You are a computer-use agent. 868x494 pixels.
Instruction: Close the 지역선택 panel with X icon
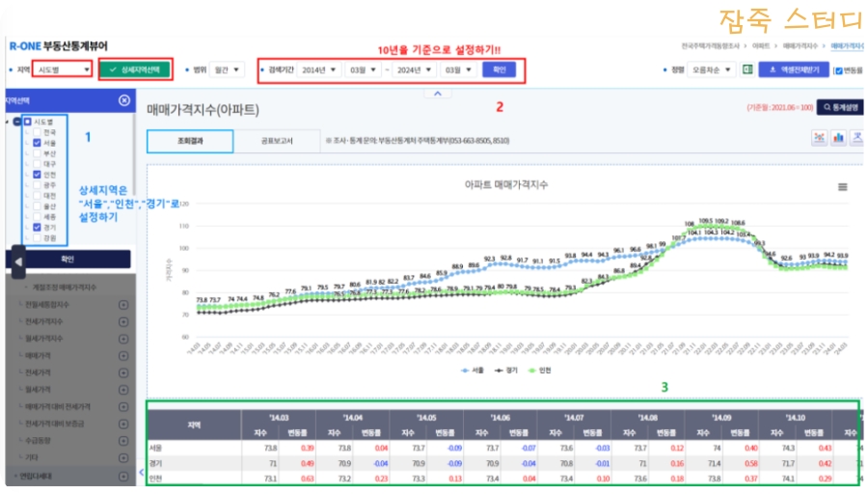tap(124, 100)
